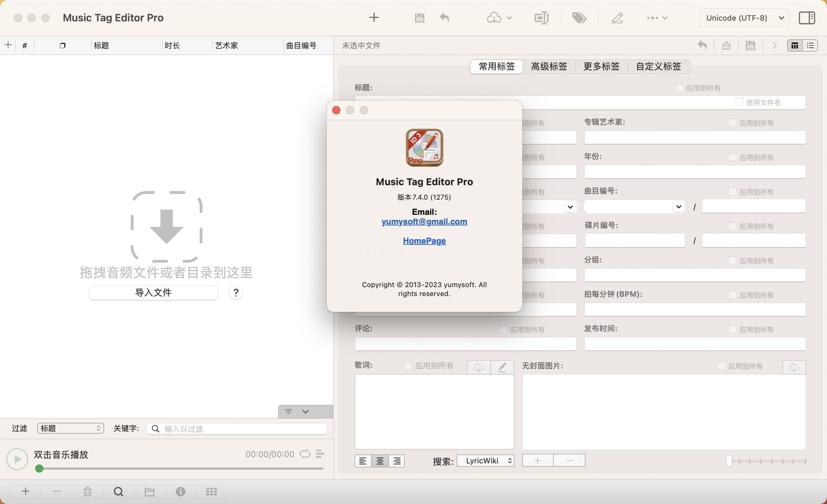Click the add files plus icon in top toolbar
The image size is (827, 504).
[x=374, y=18]
